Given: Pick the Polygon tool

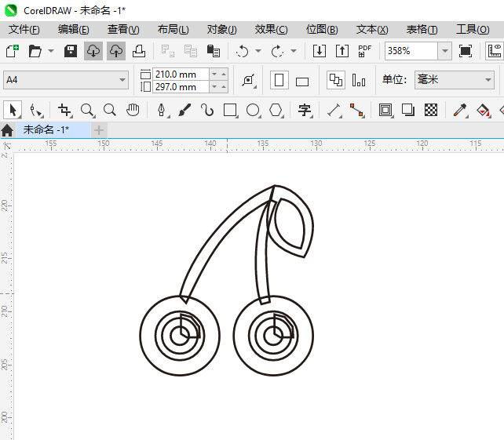Looking at the screenshot, I should (x=276, y=111).
